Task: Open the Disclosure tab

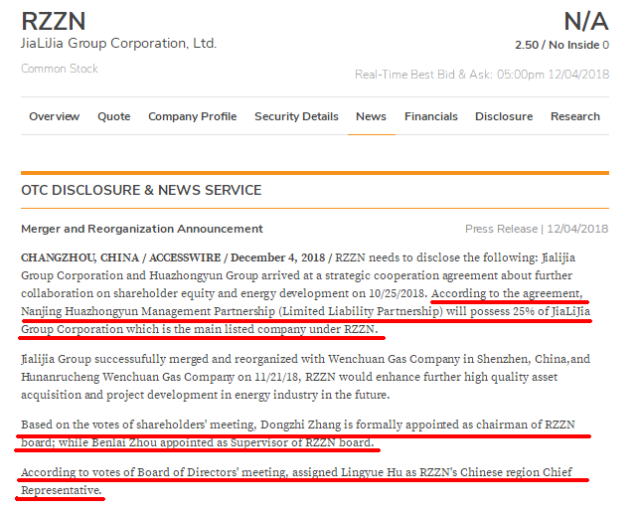Action: (x=504, y=116)
